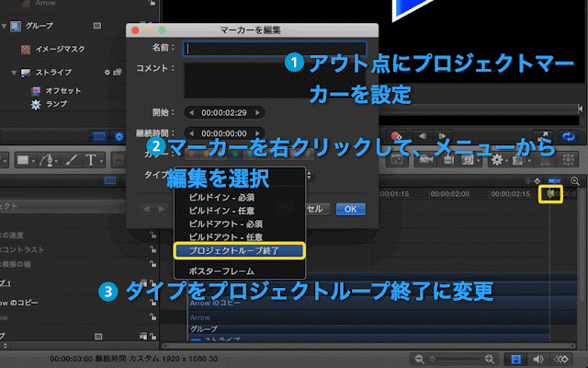588x368 pixels.
Task: Toggle the audio timeline speaker button
Action: tap(537, 360)
